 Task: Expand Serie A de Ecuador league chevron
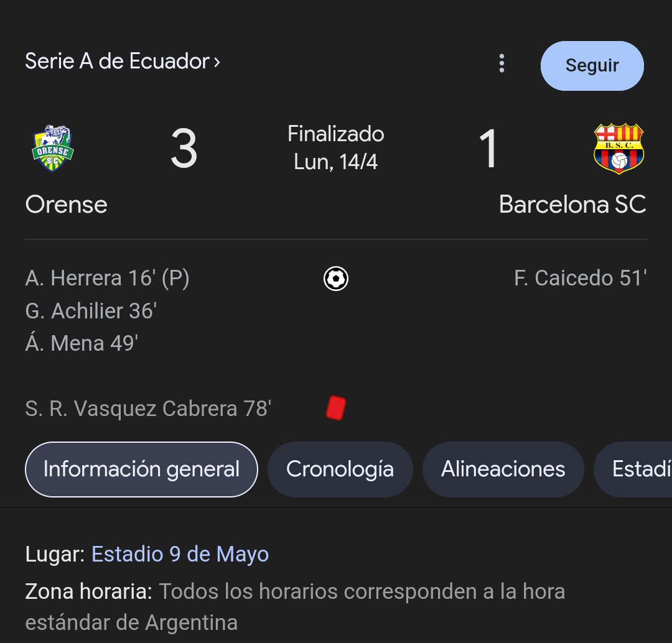pos(217,62)
